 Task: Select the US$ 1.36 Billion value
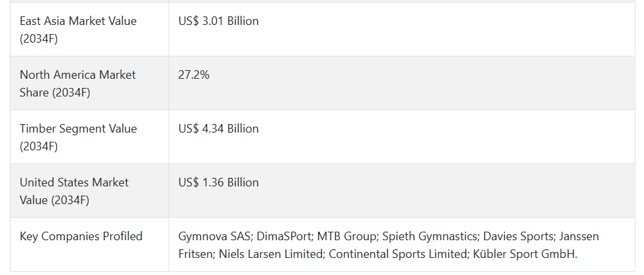click(x=218, y=182)
